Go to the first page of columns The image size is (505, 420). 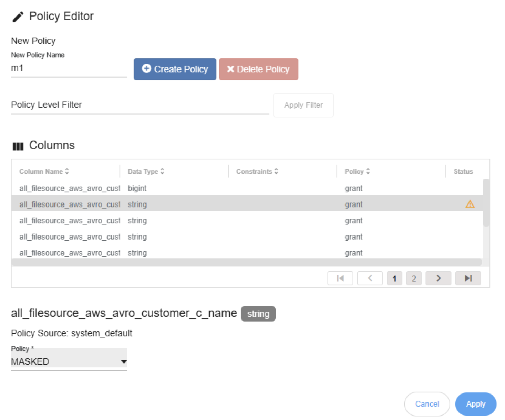pyautogui.click(x=340, y=278)
